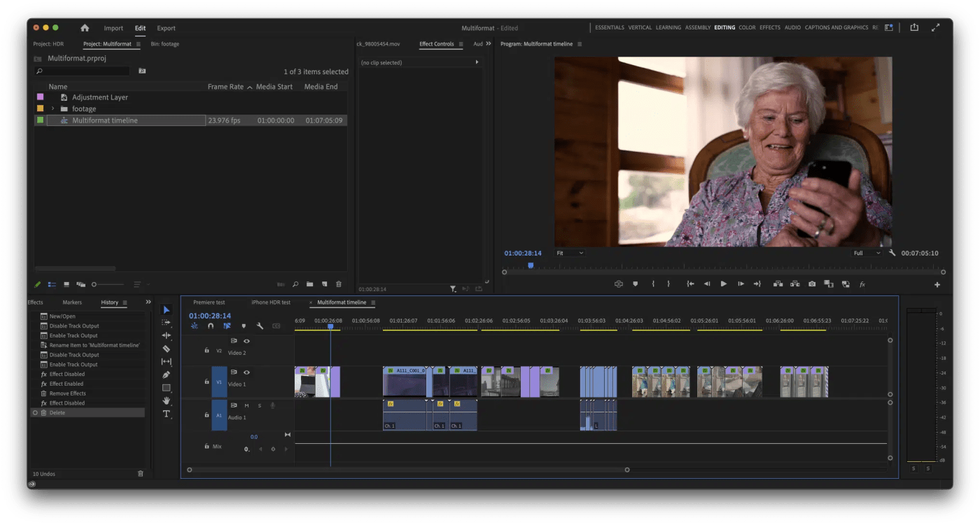Select the Razor tool
980x525 pixels.
click(167, 349)
